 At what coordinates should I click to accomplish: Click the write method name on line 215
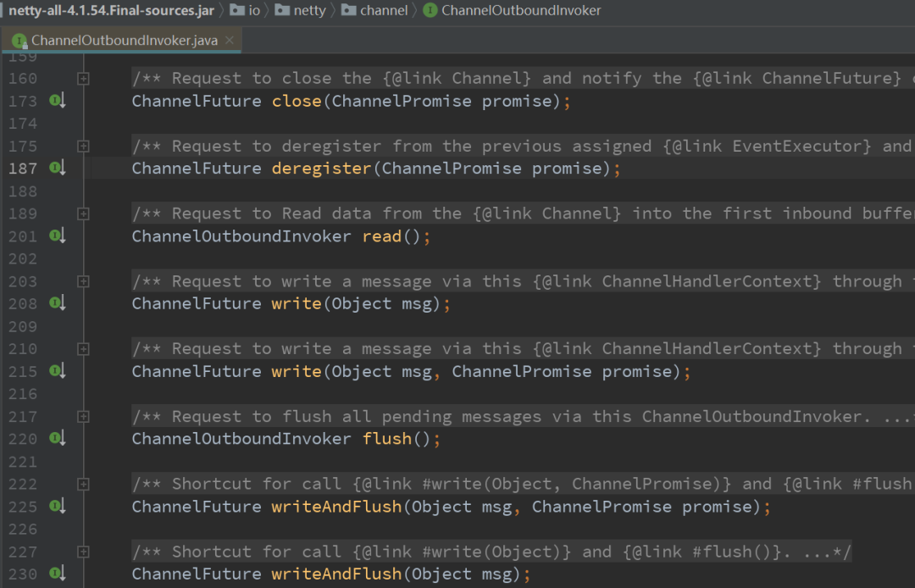point(297,371)
